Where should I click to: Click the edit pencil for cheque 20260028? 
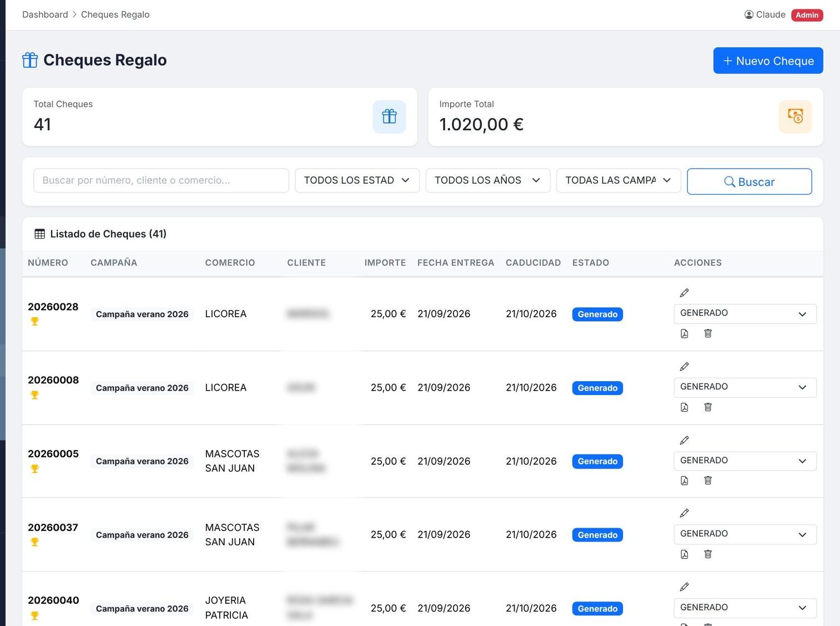click(684, 293)
